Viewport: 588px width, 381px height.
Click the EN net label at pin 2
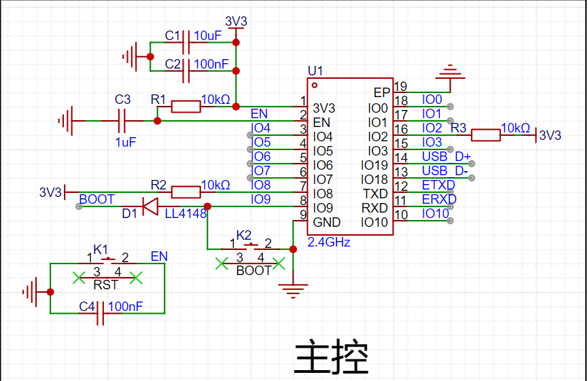[259, 113]
